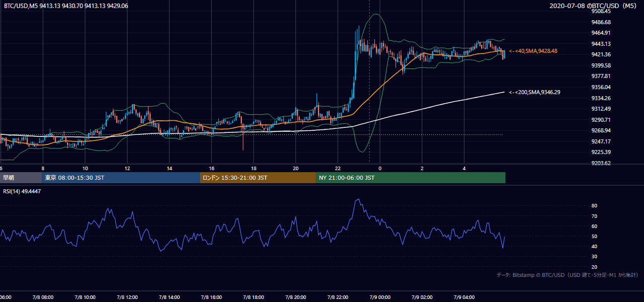Click the RSI 60 level label
Viewport: 644px width, 302px height.
pyautogui.click(x=595, y=226)
